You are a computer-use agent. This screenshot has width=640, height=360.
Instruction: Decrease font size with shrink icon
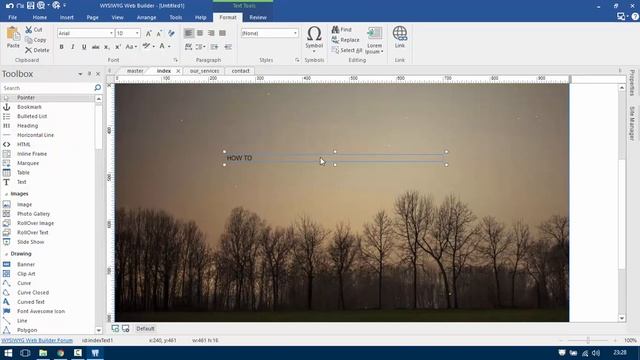pyautogui.click(x=159, y=33)
